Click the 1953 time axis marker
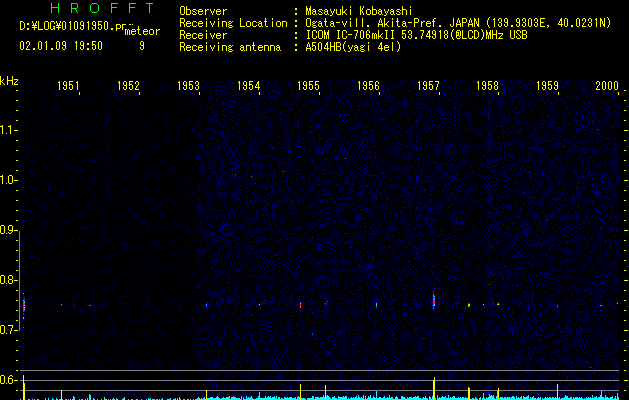 (188, 85)
